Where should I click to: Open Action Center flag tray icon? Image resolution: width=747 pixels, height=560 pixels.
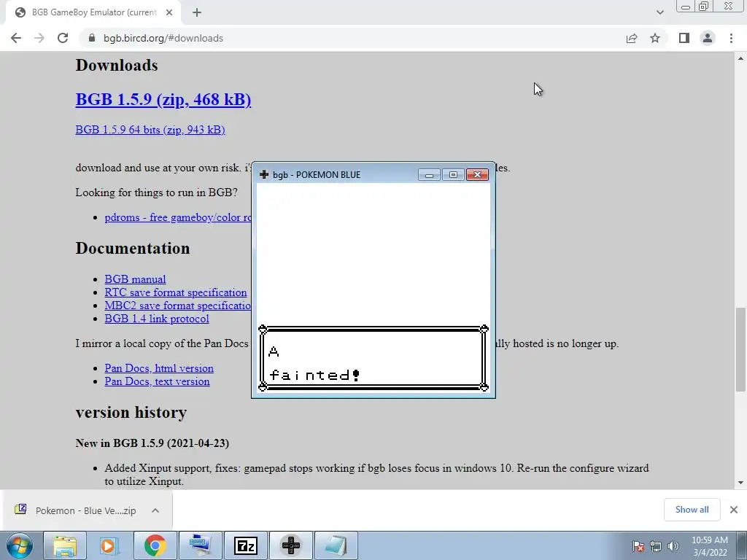tap(638, 546)
